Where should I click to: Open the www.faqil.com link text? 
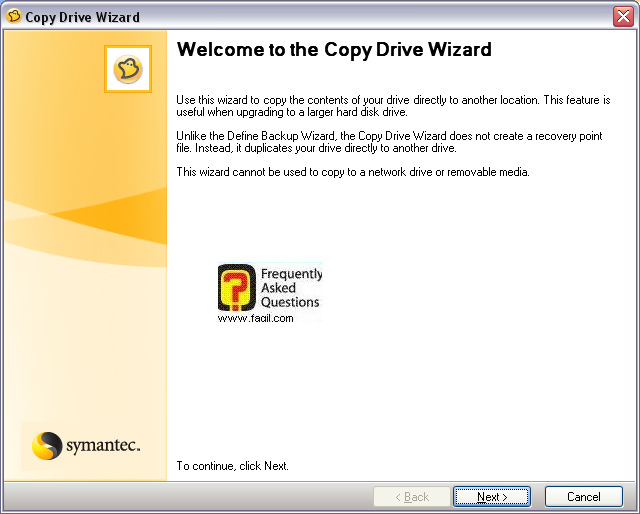[x=255, y=318]
